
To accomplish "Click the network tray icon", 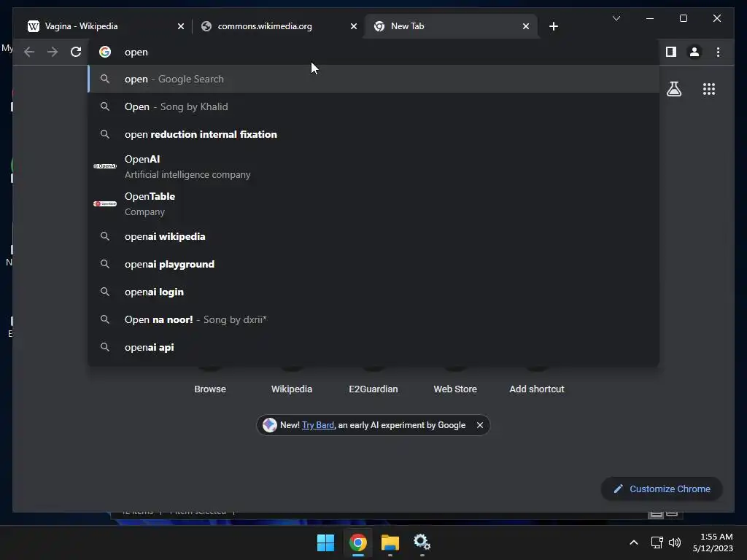I will [657, 542].
